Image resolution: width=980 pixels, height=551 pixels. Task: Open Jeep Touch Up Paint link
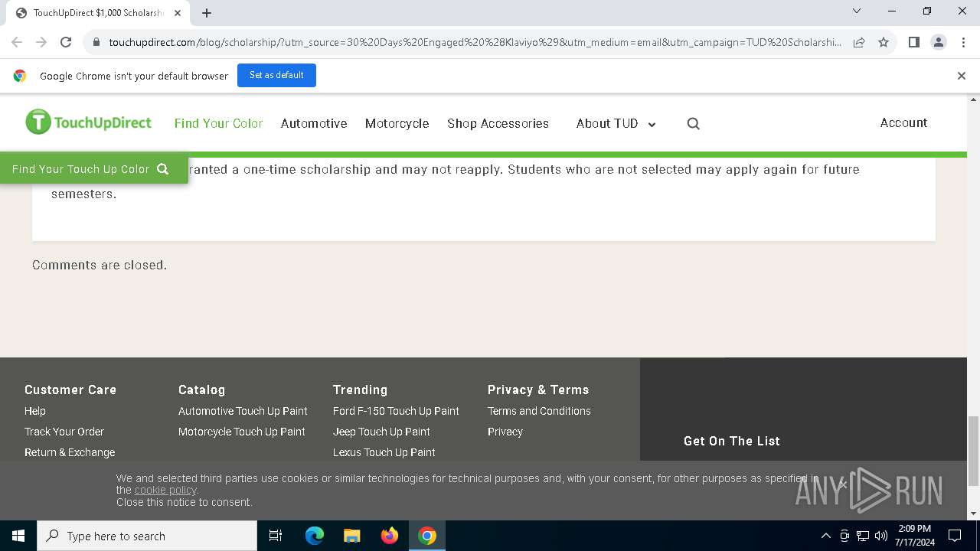click(381, 432)
